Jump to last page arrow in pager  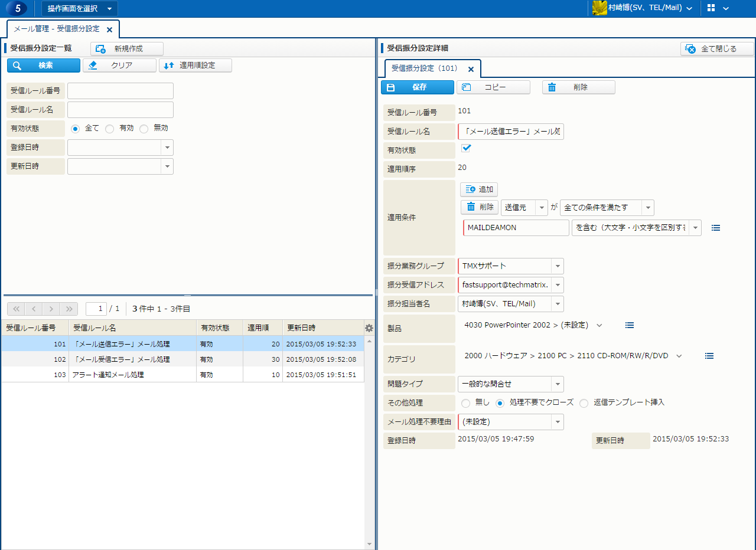pos(69,309)
